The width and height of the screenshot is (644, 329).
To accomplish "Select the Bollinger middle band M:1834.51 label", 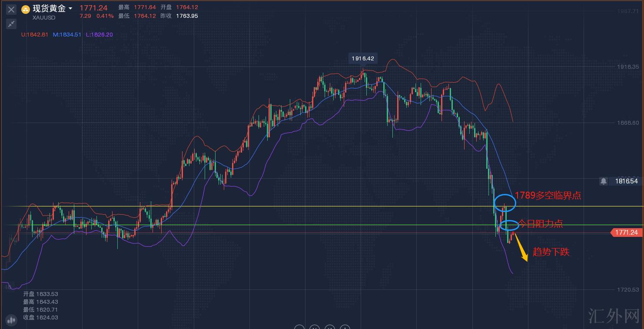I will pos(67,35).
